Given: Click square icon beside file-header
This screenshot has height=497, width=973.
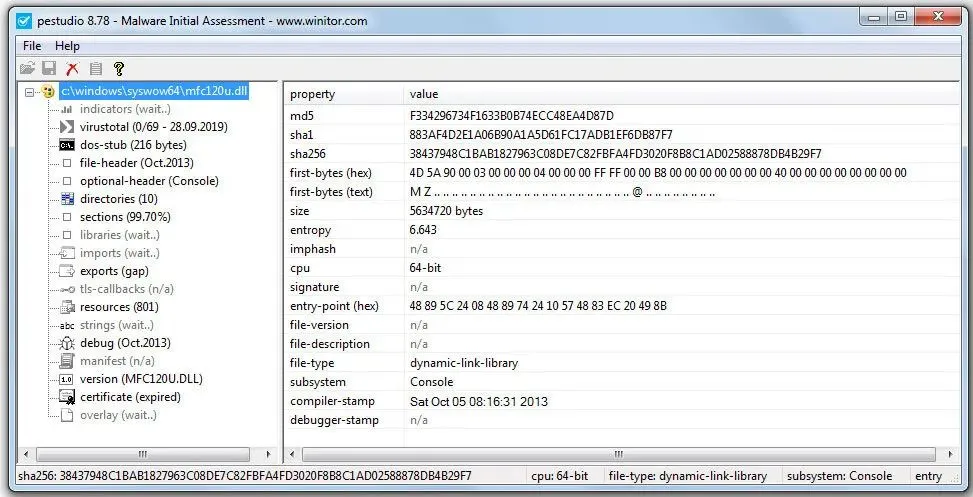Looking at the screenshot, I should point(67,163).
